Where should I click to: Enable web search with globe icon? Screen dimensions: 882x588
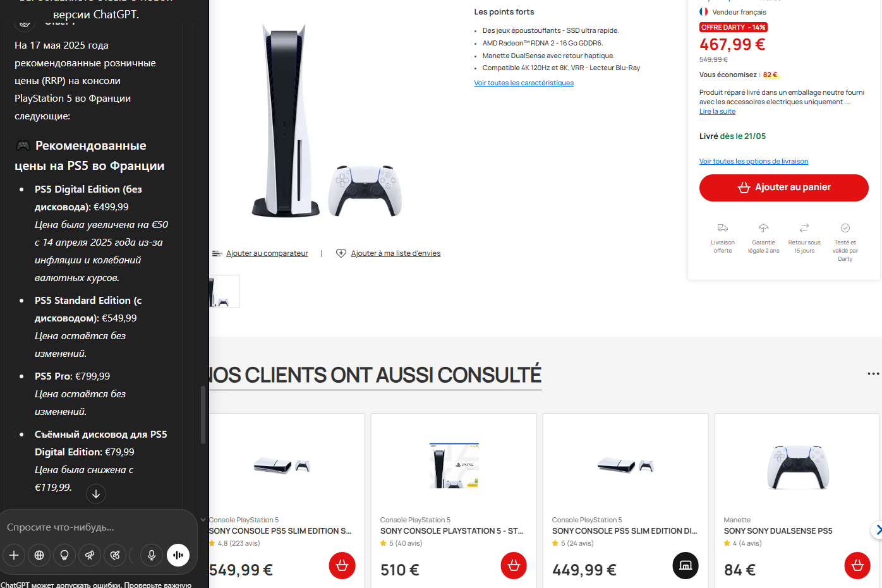pyautogui.click(x=39, y=555)
